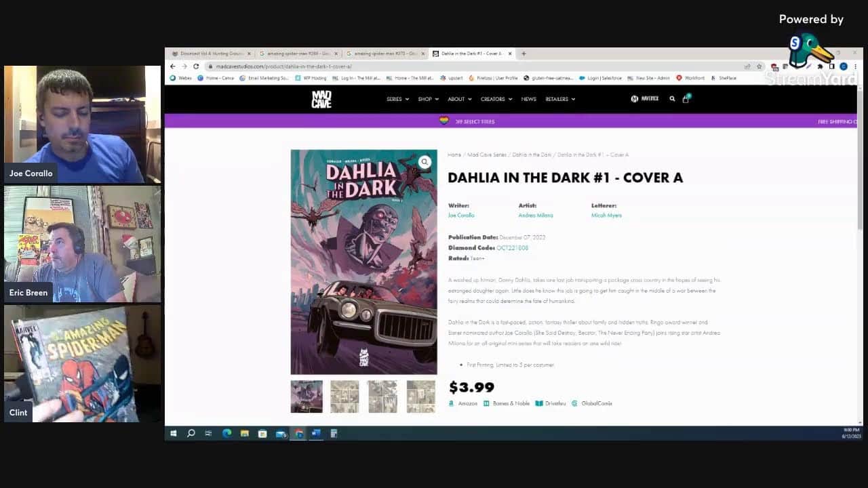Reload the page with browser refresh button
The width and height of the screenshot is (868, 488).
(x=196, y=66)
